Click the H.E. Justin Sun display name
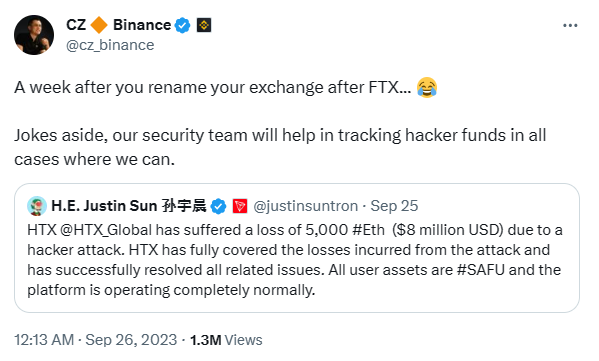This screenshot has width=599, height=361. [x=129, y=206]
